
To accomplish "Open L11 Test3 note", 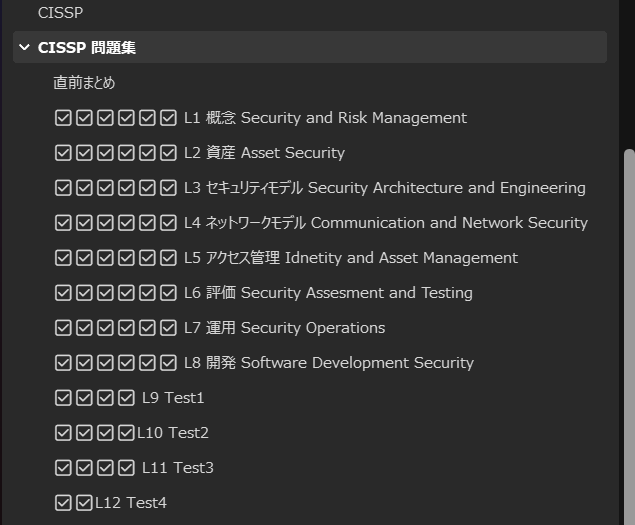I will pyautogui.click(x=177, y=468).
